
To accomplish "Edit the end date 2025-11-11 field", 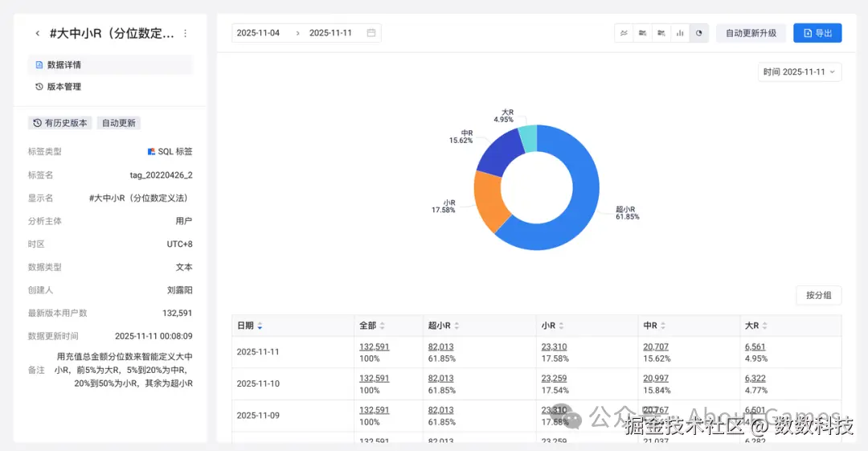I will [x=330, y=33].
